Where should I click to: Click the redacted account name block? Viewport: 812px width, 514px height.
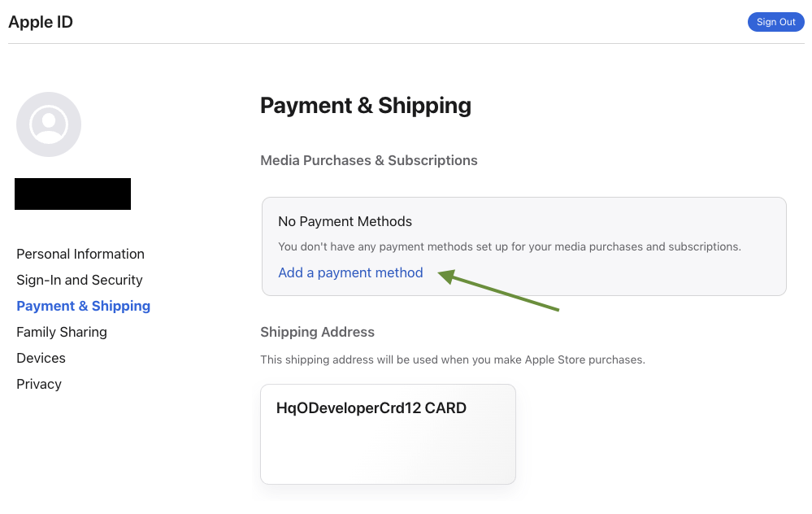point(72,194)
